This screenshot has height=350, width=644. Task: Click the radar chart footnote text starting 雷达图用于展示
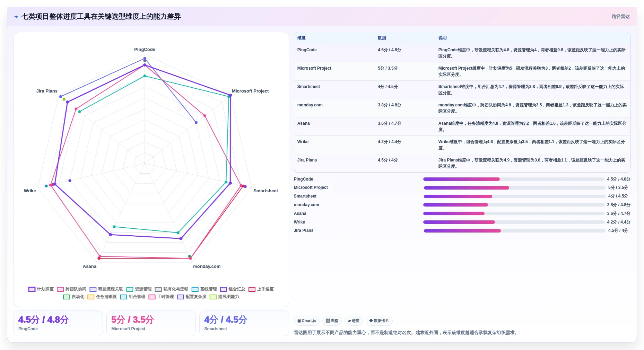(406, 333)
